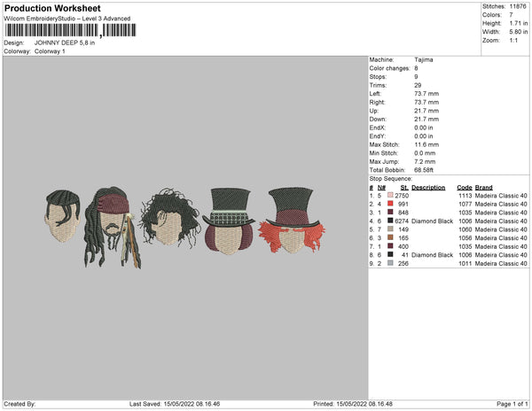This screenshot has height=411, width=532.
Task: Select the dark maroon swatch beside 848 stitches
Action: [x=390, y=212]
